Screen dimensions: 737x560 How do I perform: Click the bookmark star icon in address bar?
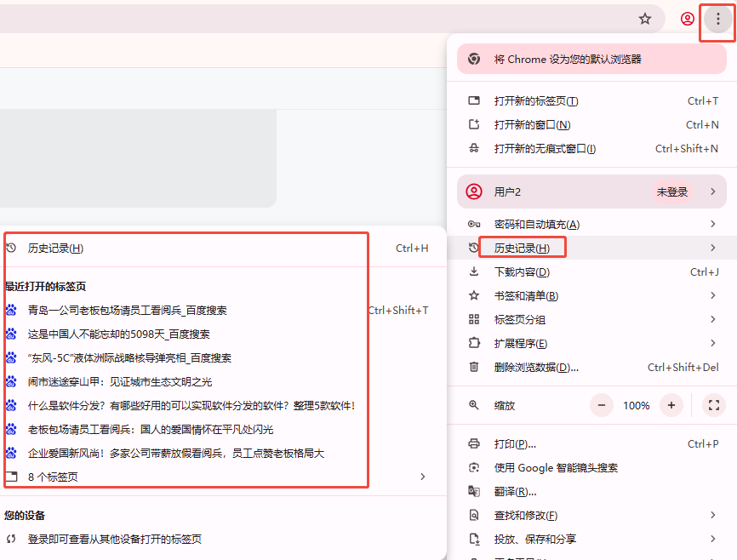coord(645,19)
